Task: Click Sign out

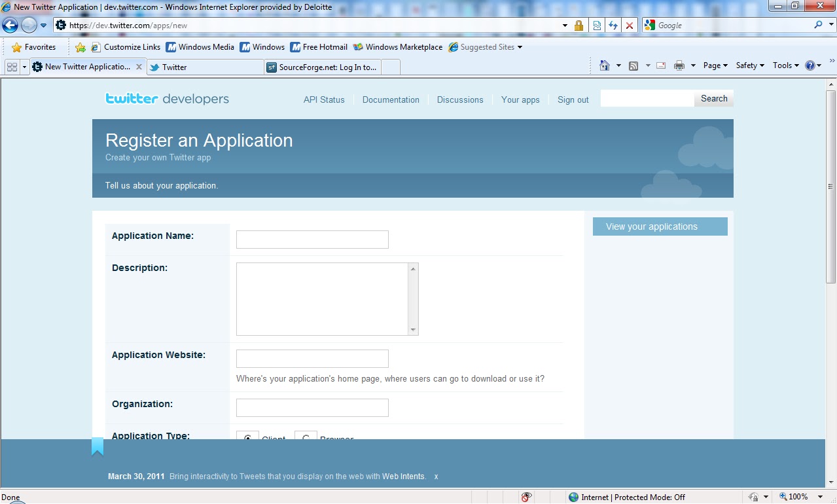Action: click(573, 99)
